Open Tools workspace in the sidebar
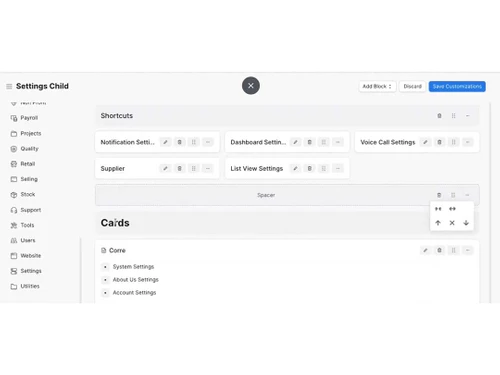Screen dimensions: 500x375 click(x=23, y=225)
